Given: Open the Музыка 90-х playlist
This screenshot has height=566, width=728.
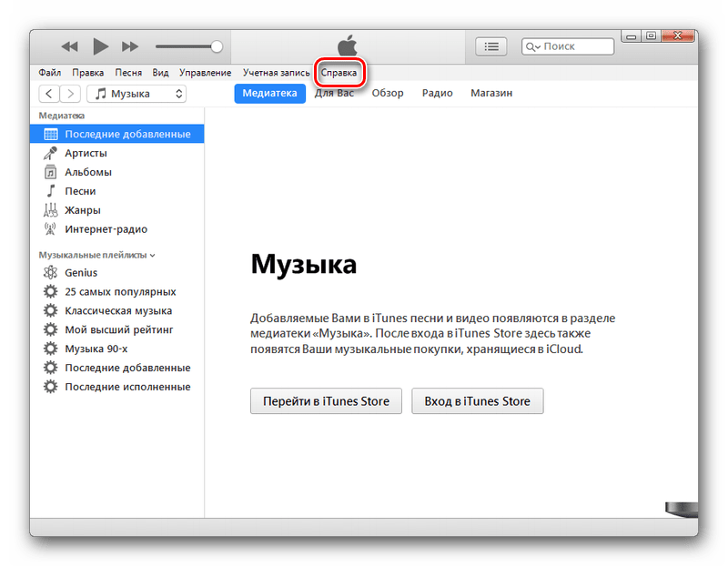Looking at the screenshot, I should pyautogui.click(x=117, y=349).
